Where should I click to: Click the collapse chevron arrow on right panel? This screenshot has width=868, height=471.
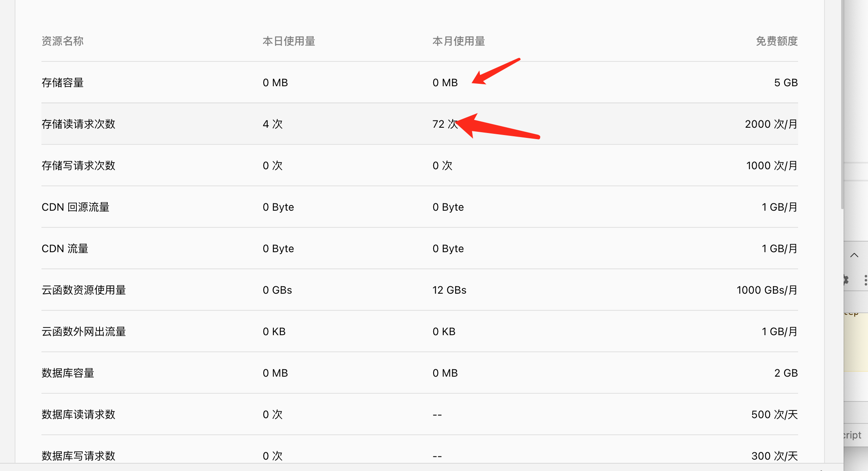coord(854,255)
